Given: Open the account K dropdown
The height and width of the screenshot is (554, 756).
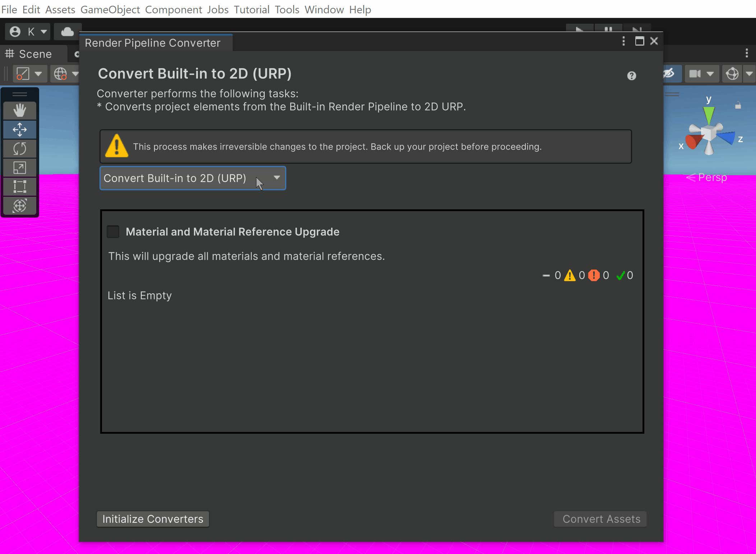Looking at the screenshot, I should coord(27,32).
